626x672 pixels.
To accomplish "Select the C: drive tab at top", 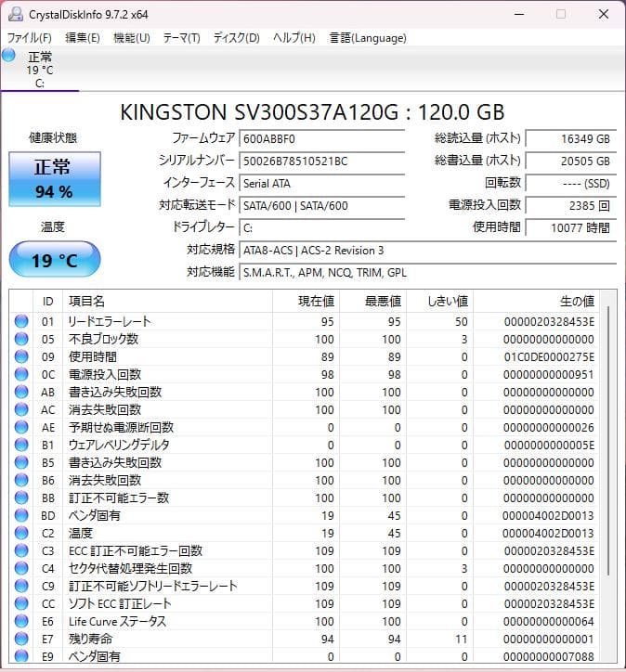I will pos(39,70).
